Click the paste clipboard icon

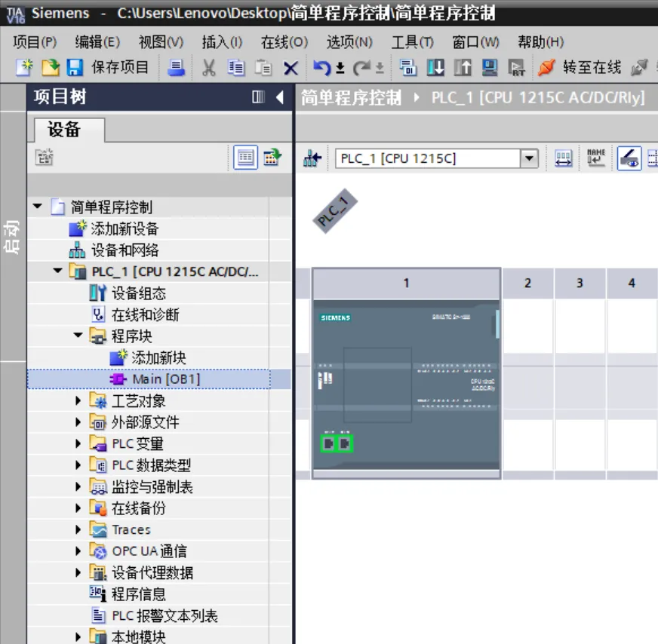click(263, 68)
